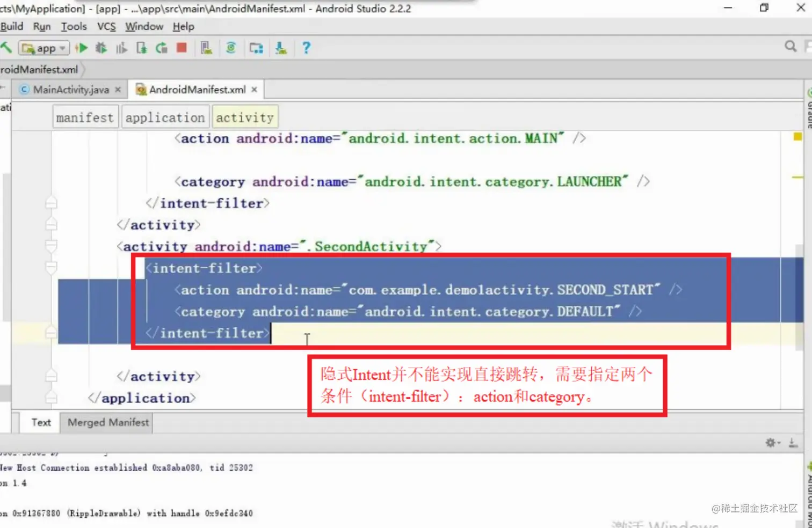Close the MainActivity.java tab
This screenshot has height=528, width=812.
coord(118,90)
